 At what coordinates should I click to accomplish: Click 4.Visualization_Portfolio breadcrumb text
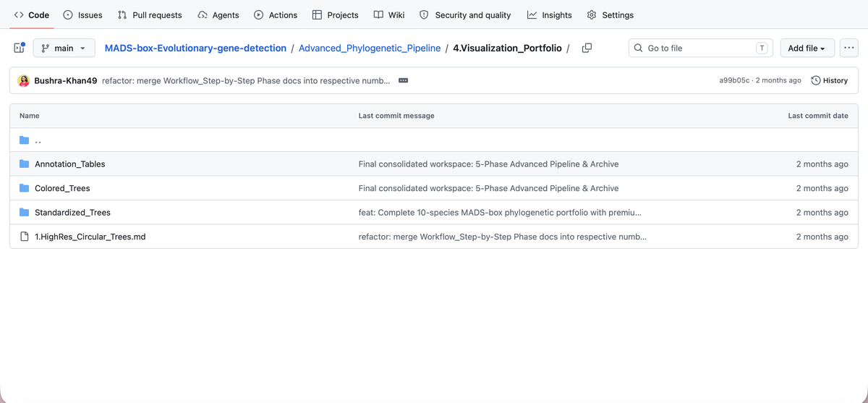507,48
